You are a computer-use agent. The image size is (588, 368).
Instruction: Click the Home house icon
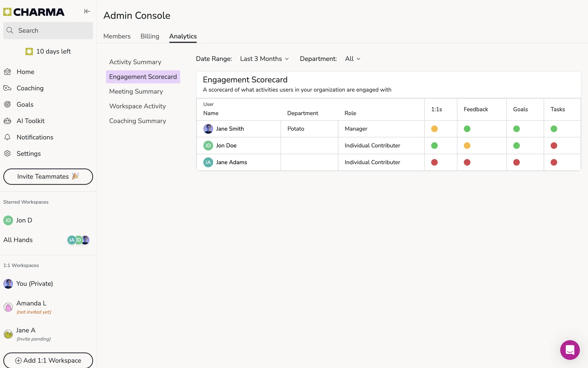click(x=7, y=72)
